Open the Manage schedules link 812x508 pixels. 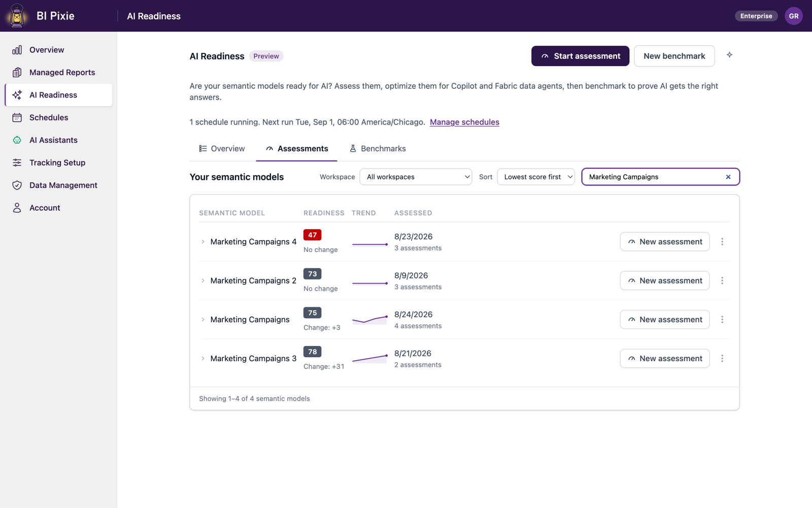464,122
